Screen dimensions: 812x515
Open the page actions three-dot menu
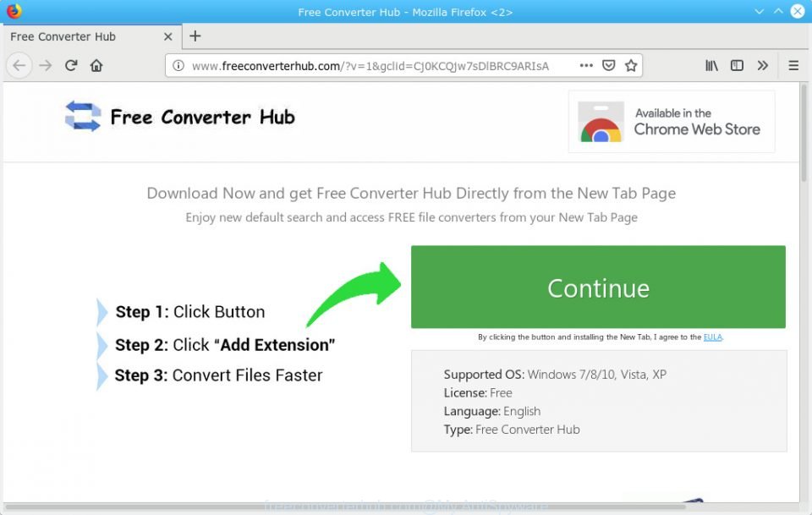point(586,65)
